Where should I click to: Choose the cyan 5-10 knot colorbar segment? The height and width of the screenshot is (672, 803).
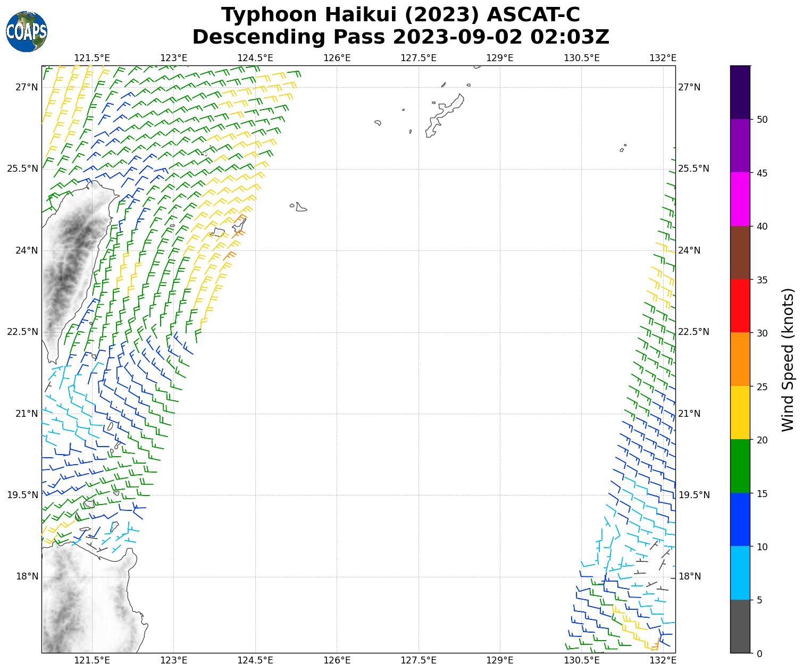click(740, 573)
